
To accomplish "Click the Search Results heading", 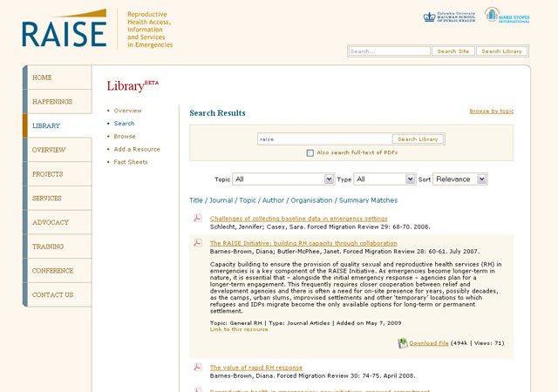I will (x=217, y=113).
